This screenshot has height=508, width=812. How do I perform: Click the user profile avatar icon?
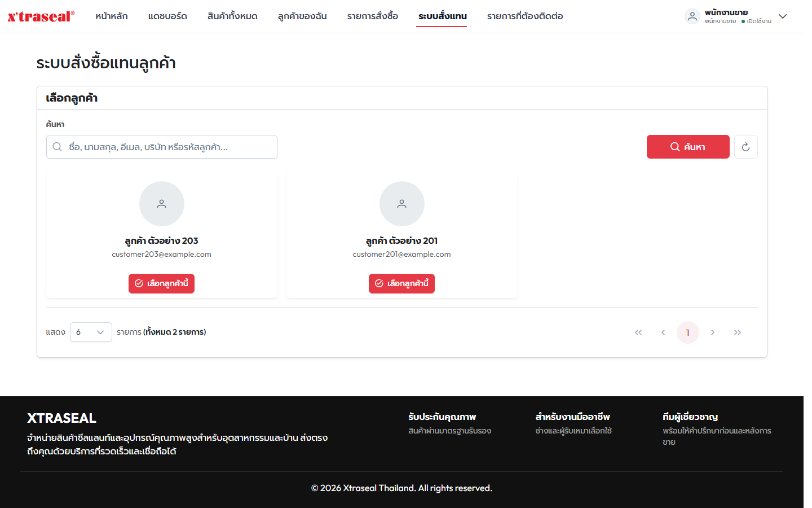(x=692, y=16)
